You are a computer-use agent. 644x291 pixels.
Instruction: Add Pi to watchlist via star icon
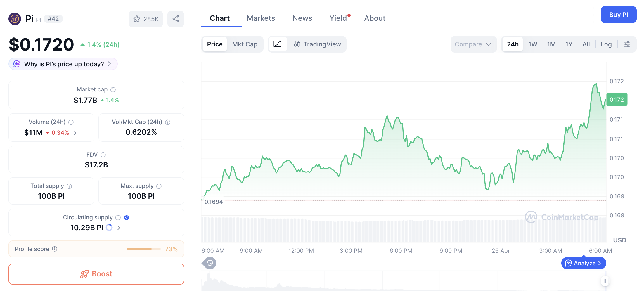(x=137, y=19)
